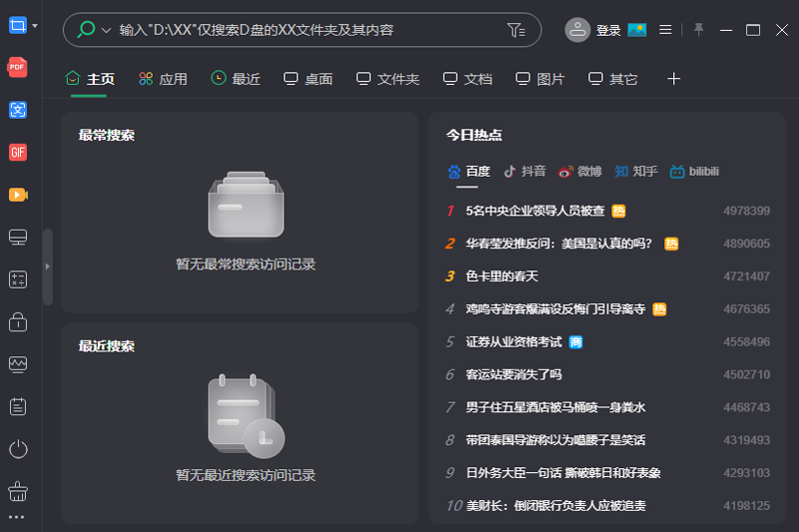Image resolution: width=799 pixels, height=532 pixels.
Task: Launch the GIF recording tool
Action: (17, 152)
